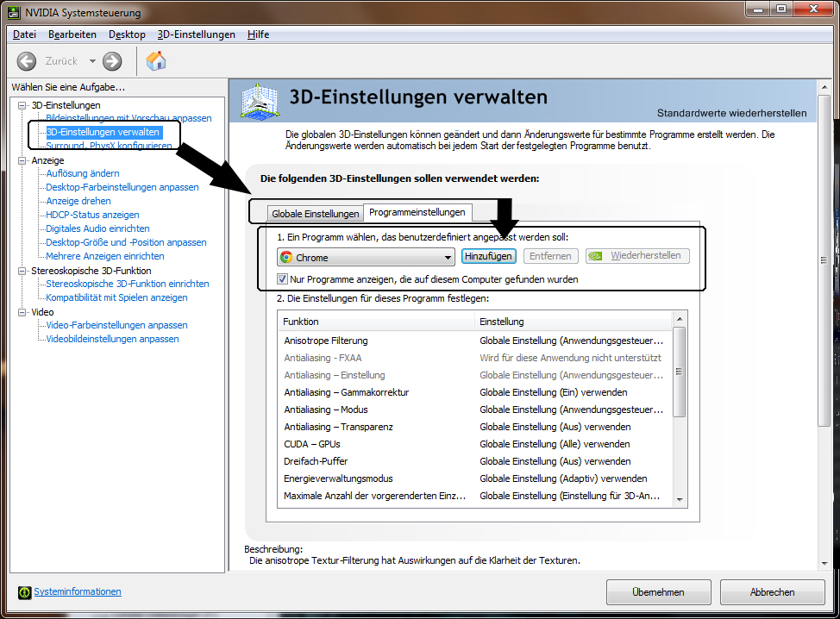The width and height of the screenshot is (840, 619).
Task: Click the Forward arrow icon
Action: click(x=112, y=61)
